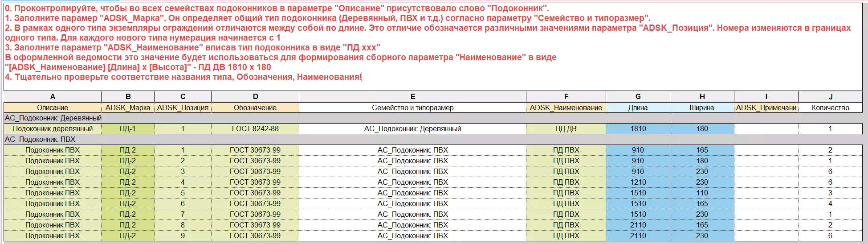
Task: Click the 'Подоконник деревянный' description cell
Action: coord(53,128)
